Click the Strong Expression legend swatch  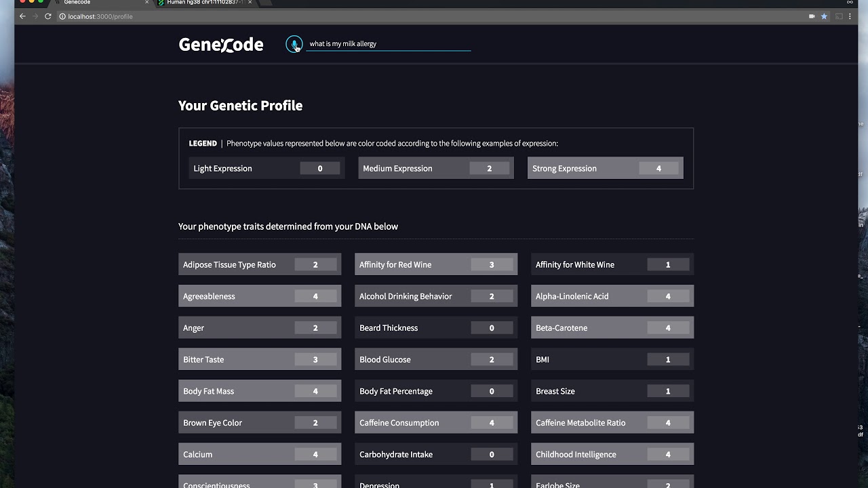[x=606, y=169]
